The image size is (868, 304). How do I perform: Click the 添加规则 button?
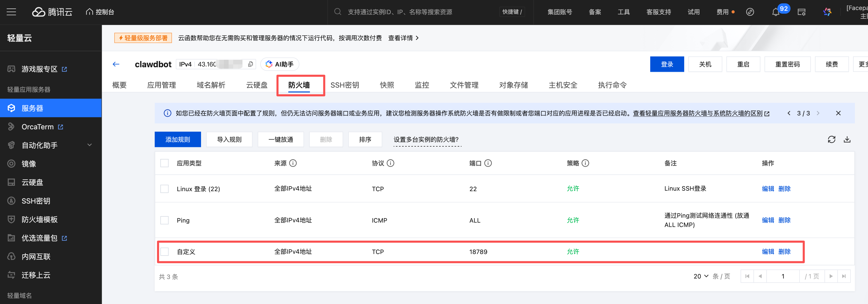click(x=178, y=139)
